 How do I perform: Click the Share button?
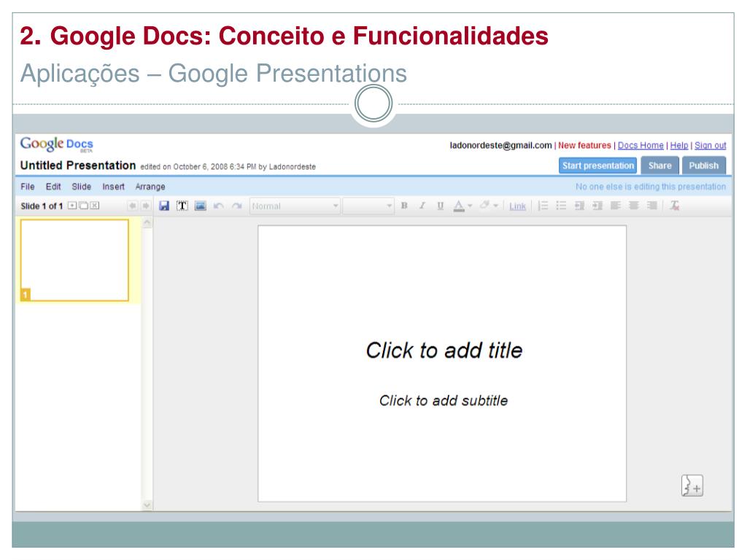[x=659, y=166]
